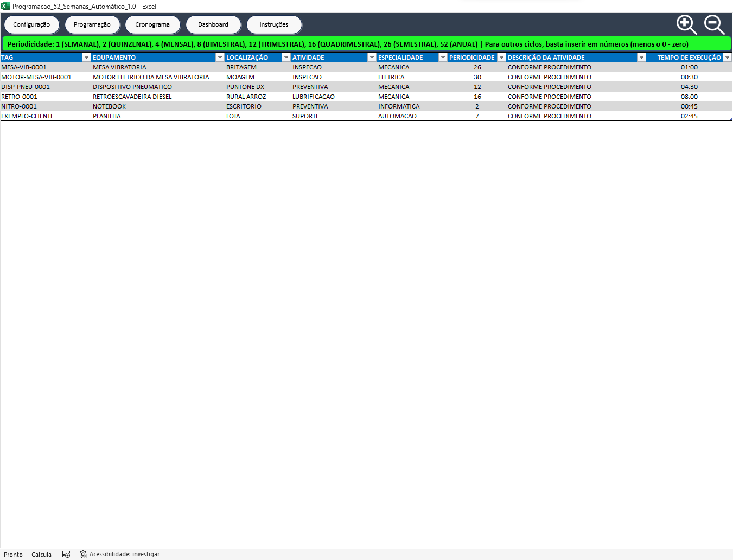The height and width of the screenshot is (560, 733).
Task: Open the EQUPAMENTO column filter dropdown
Action: [220, 58]
